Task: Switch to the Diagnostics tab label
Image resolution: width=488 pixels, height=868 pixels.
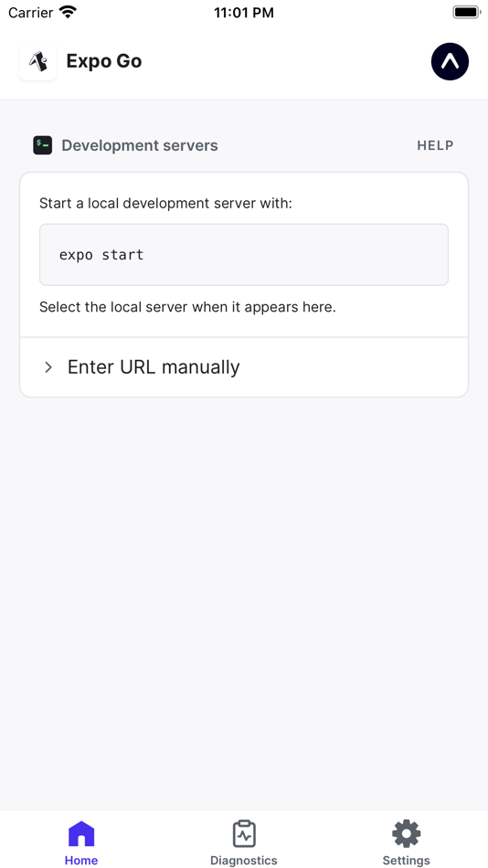Action: [x=244, y=861]
